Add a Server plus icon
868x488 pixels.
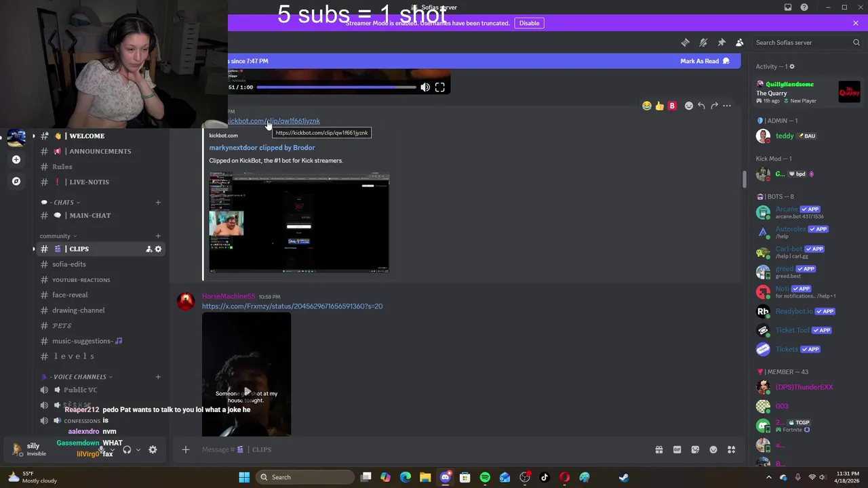click(x=16, y=160)
